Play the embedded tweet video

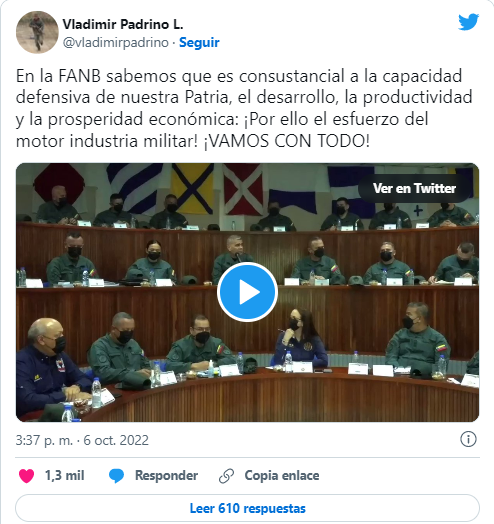click(247, 292)
